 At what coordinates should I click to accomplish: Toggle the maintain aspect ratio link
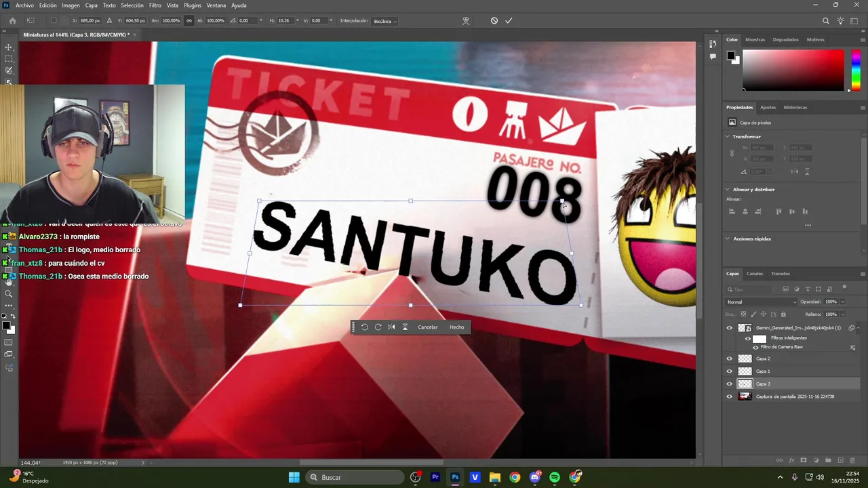189,21
